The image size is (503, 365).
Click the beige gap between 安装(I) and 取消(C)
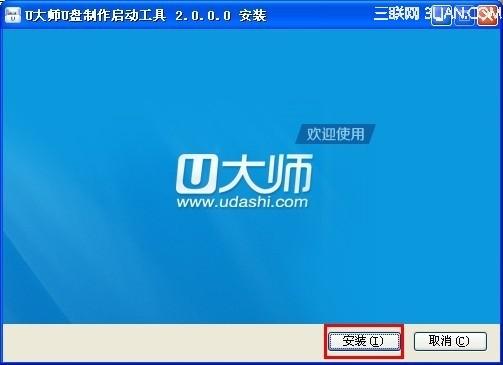pos(408,341)
